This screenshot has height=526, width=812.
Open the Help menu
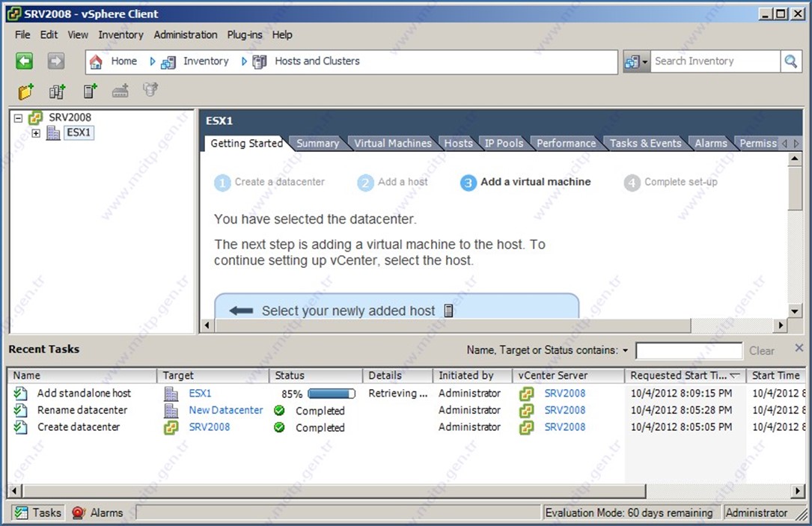pyautogui.click(x=282, y=34)
